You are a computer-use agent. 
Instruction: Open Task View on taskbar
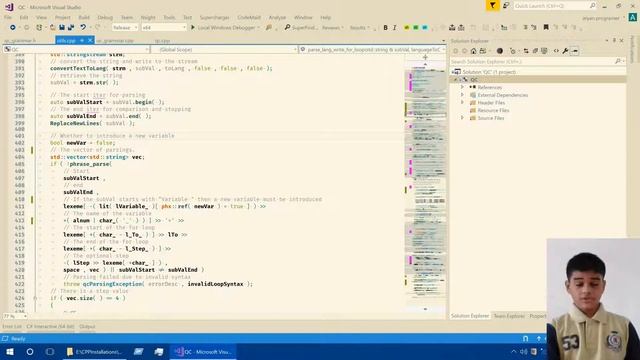click(x=50, y=351)
